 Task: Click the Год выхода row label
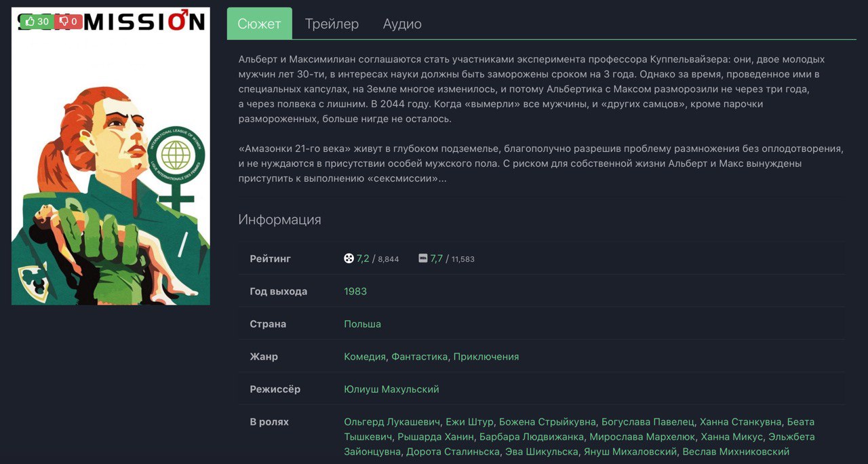click(278, 292)
